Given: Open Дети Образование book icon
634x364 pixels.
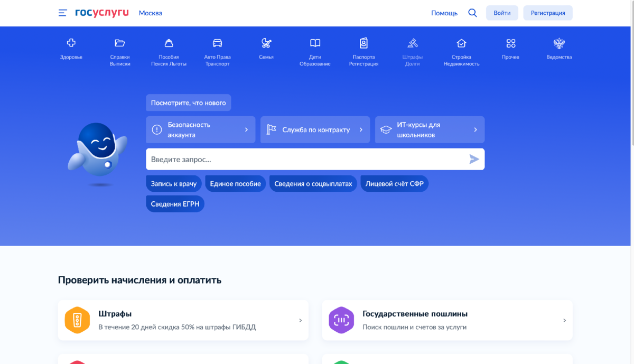Looking at the screenshot, I should [x=315, y=43].
